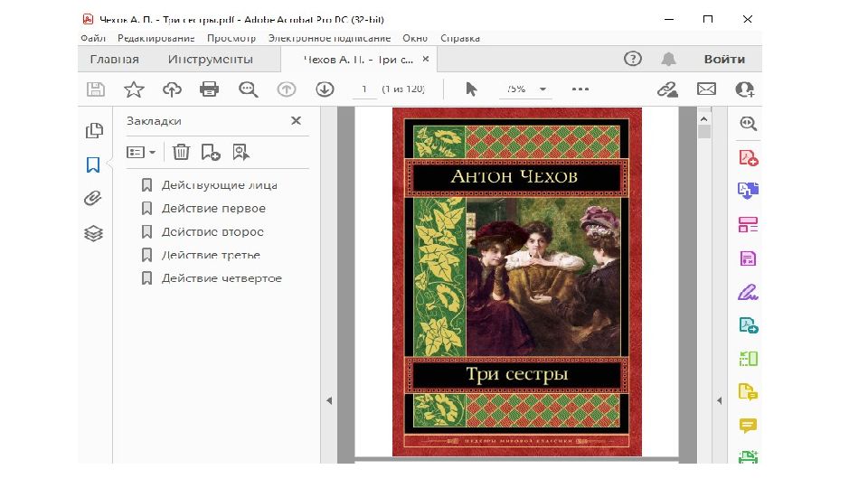Viewport: 868px width, 488px height.
Task: Select the Чехов А. П. document tab
Action: pos(358,60)
